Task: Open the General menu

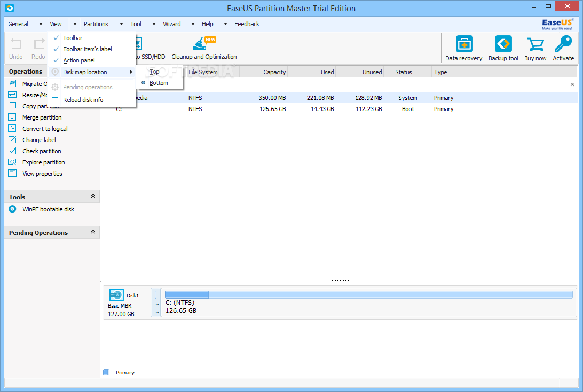Action: [x=18, y=24]
